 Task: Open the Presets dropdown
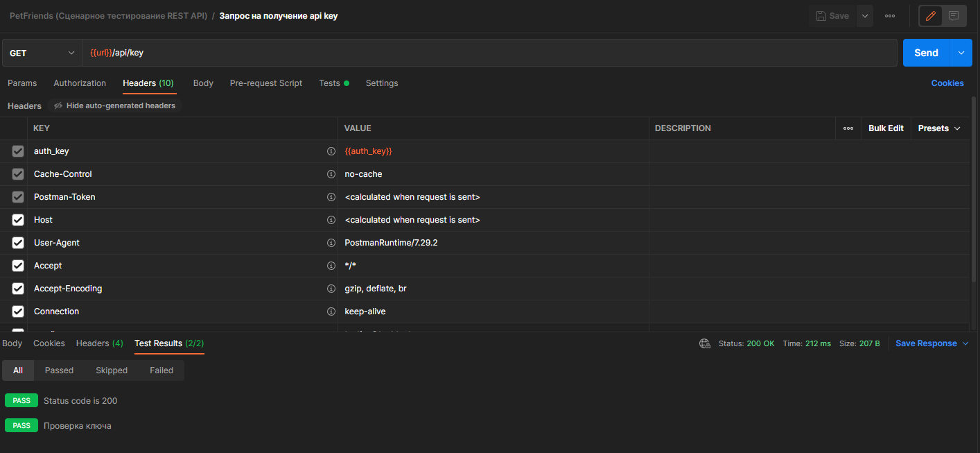click(939, 128)
